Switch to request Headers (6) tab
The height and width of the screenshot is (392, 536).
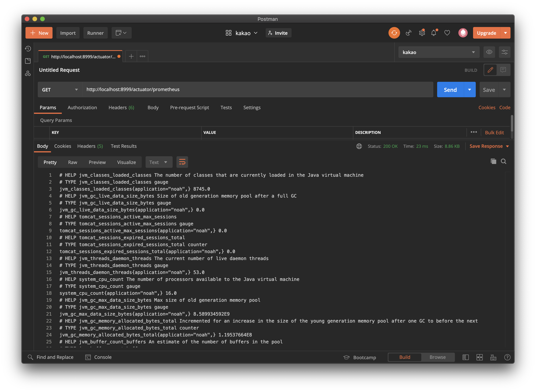pyautogui.click(x=121, y=107)
